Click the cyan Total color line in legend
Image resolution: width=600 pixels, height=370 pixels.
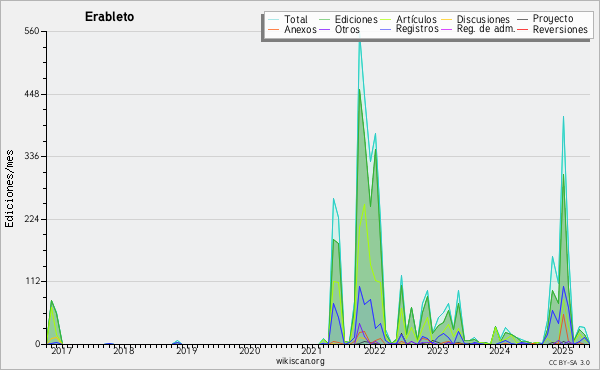(x=273, y=20)
